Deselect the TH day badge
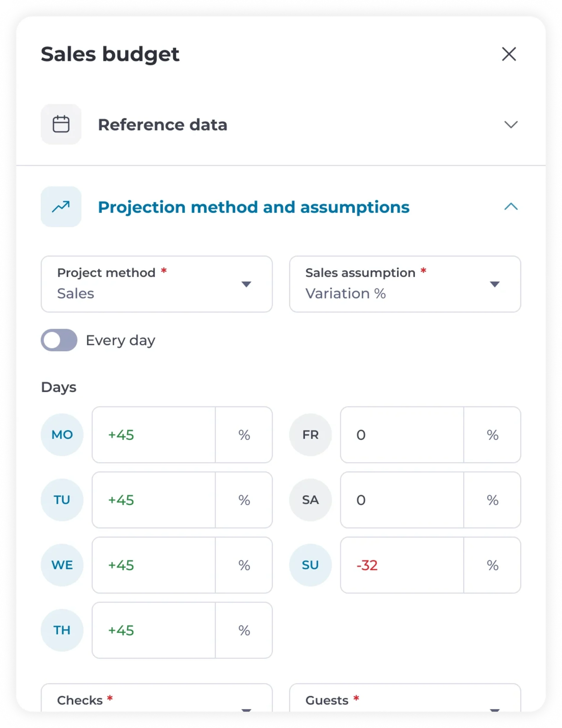 click(62, 630)
